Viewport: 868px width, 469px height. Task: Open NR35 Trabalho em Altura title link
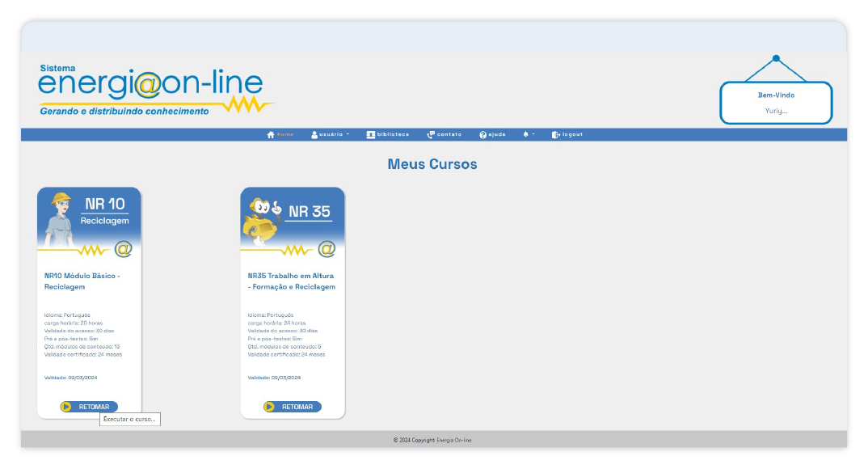point(291,281)
